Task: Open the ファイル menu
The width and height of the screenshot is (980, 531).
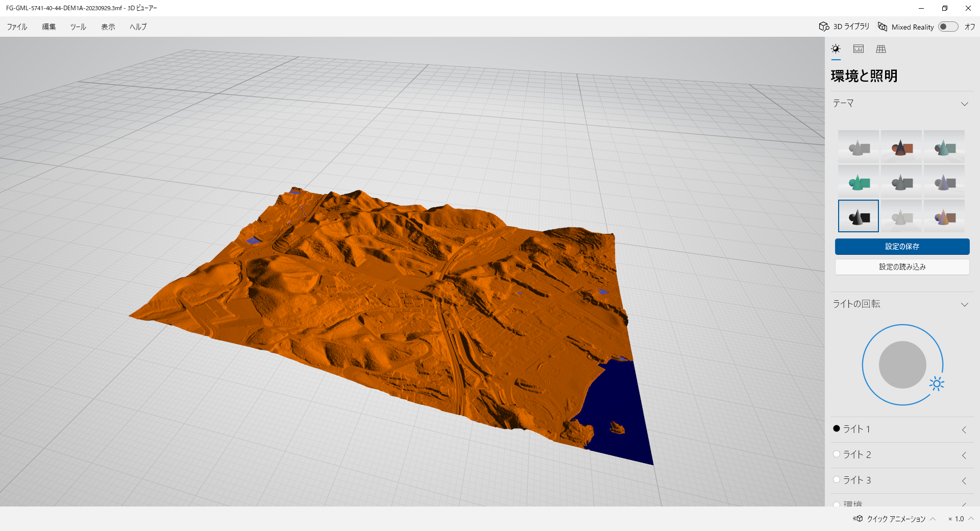Action: click(x=16, y=27)
